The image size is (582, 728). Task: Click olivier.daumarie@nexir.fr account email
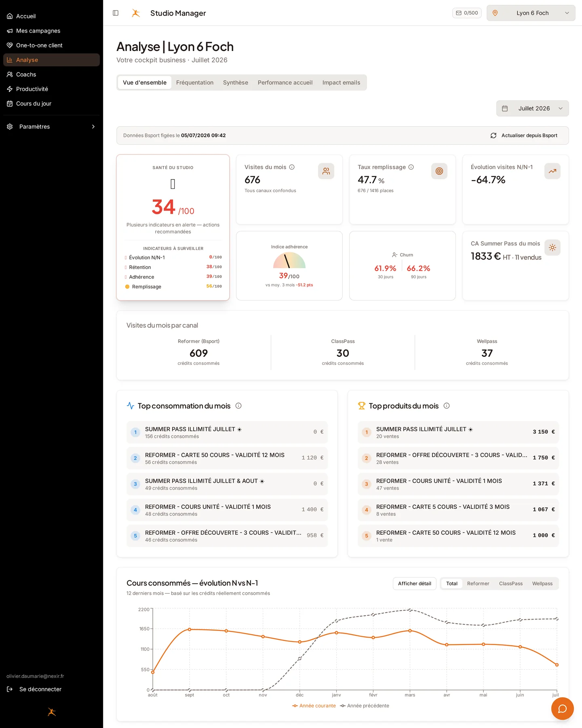(x=35, y=676)
